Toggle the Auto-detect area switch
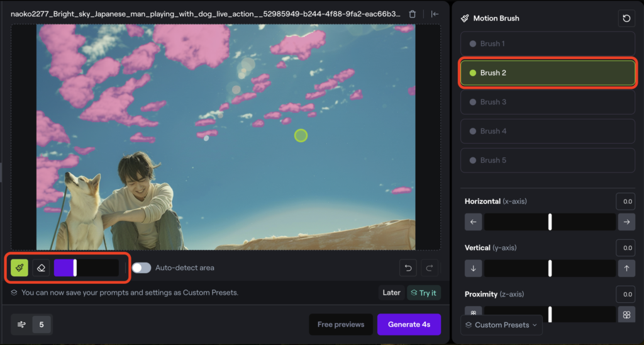This screenshot has height=345, width=644. (142, 268)
